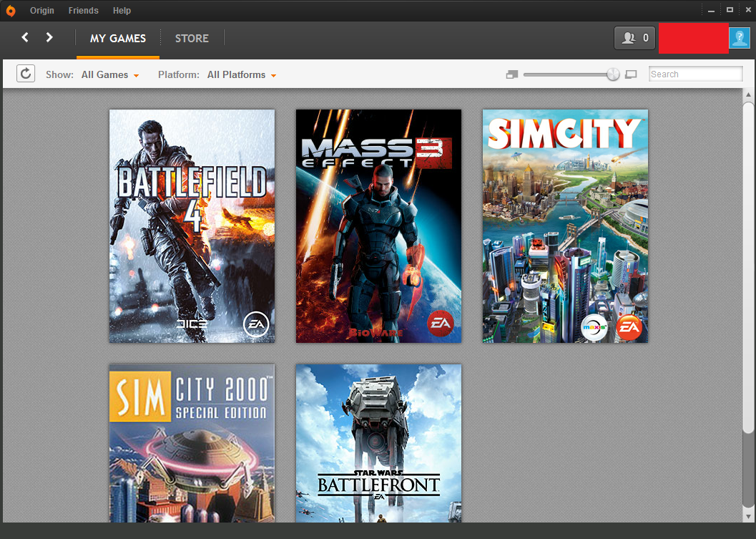
Task: Go forward with the right arrow
Action: click(49, 37)
